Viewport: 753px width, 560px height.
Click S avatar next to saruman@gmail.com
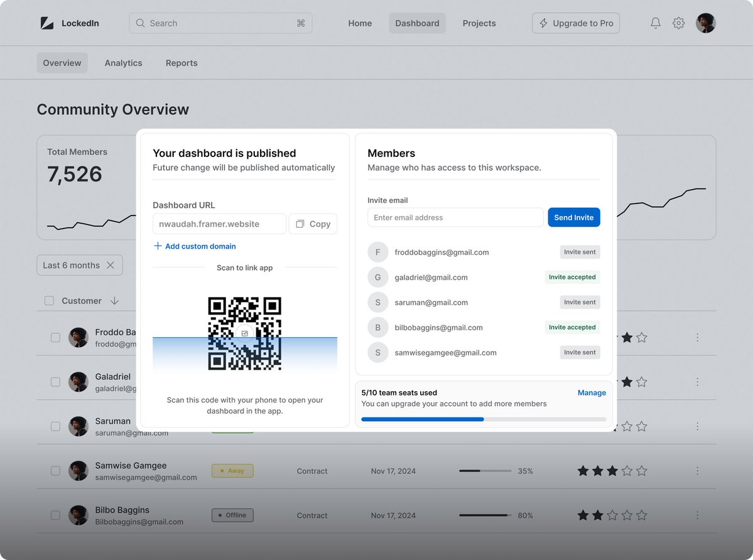[x=378, y=303]
